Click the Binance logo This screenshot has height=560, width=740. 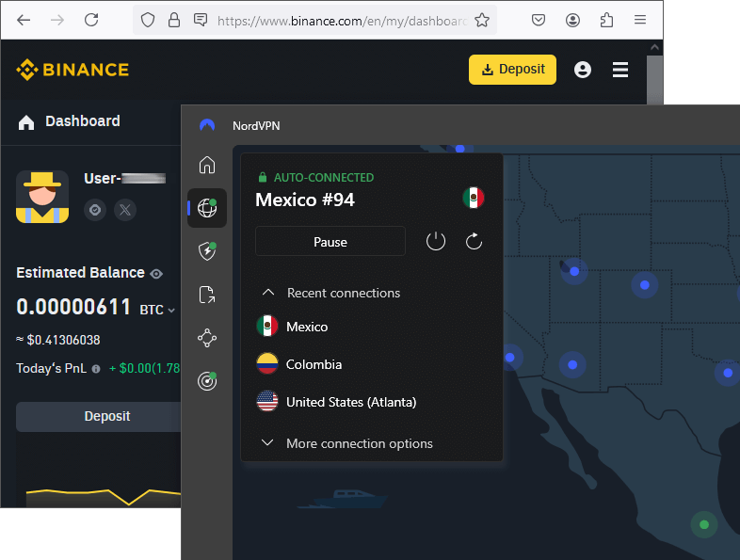[72, 70]
